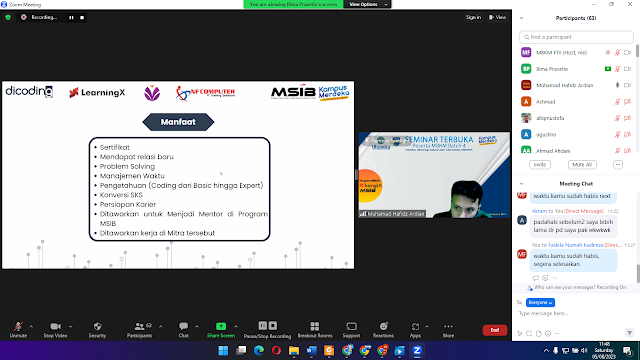The image size is (640, 360).
Task: Open the Chat toolbar button
Action: point(184,329)
